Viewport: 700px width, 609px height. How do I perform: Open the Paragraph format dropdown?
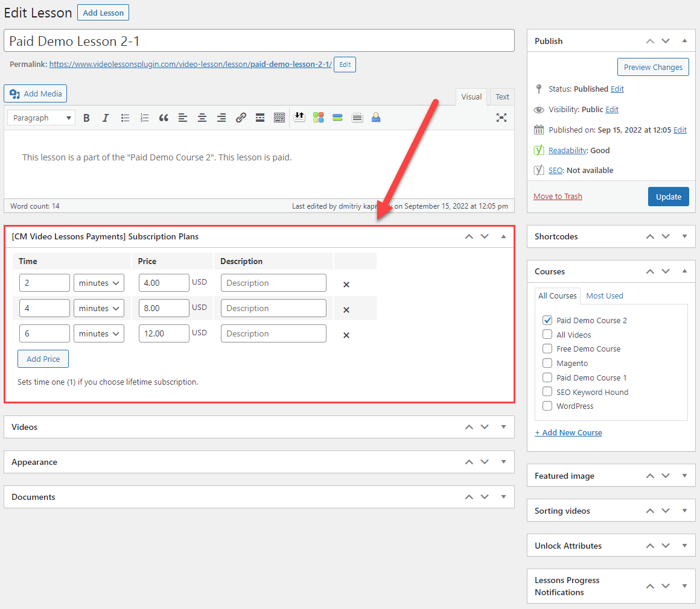tap(41, 118)
